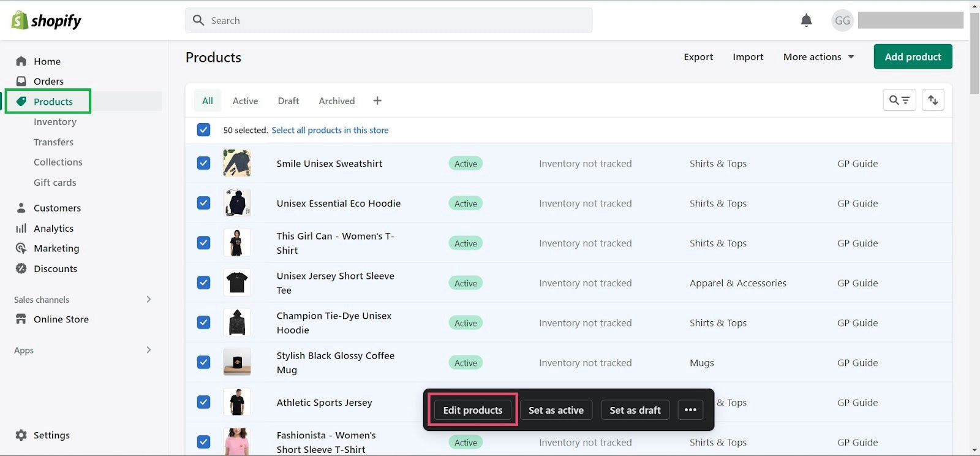Viewport: 980px width, 456px height.
Task: Click the Customers person icon
Action: click(21, 208)
